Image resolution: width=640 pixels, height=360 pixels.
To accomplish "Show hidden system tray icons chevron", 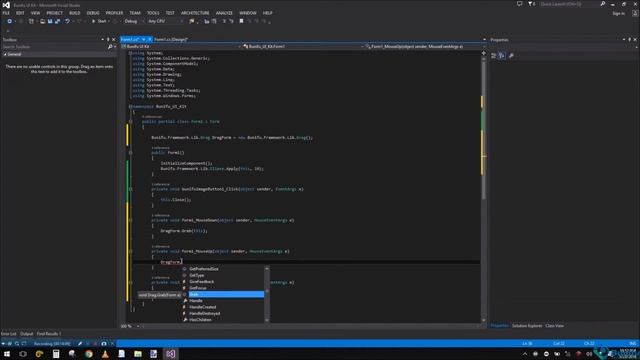I will [524, 354].
